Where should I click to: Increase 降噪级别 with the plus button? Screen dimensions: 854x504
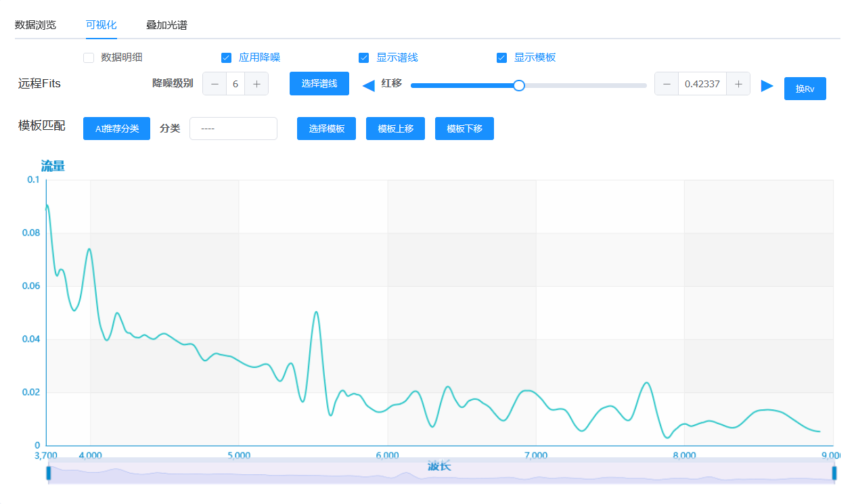click(256, 84)
